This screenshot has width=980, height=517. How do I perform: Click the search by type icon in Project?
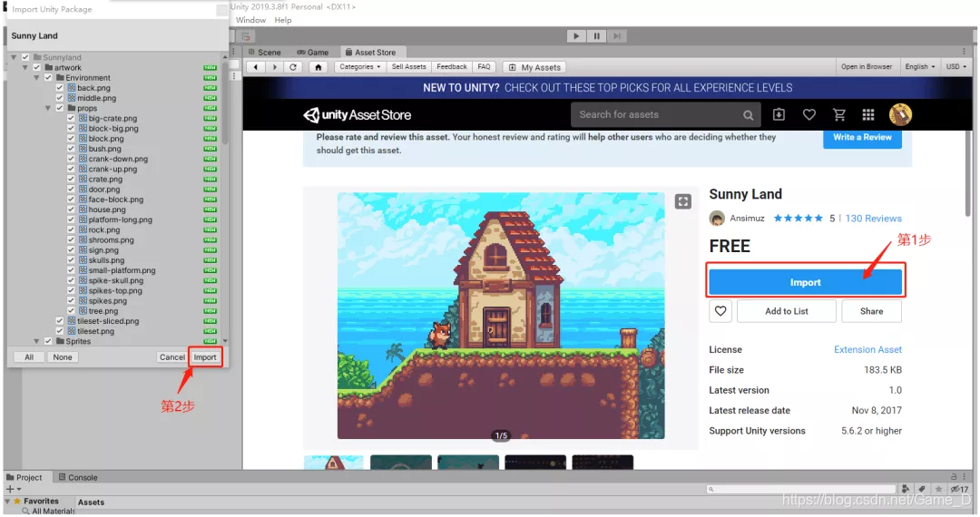click(x=905, y=489)
